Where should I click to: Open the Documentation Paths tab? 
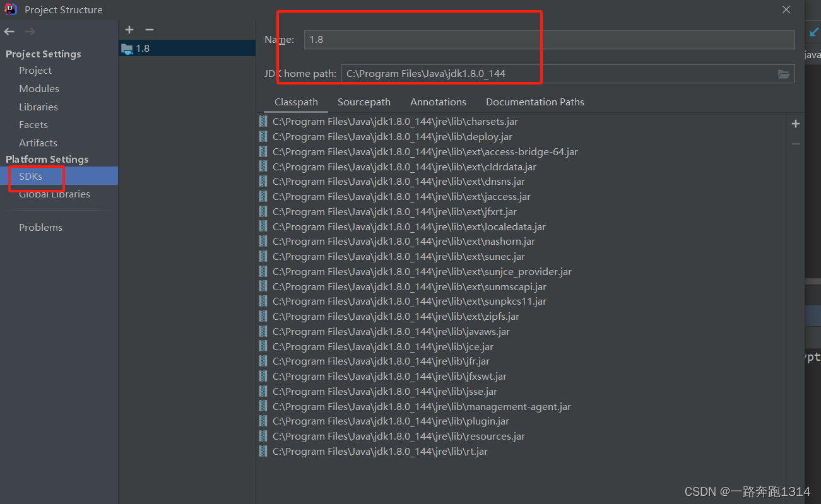[535, 102]
